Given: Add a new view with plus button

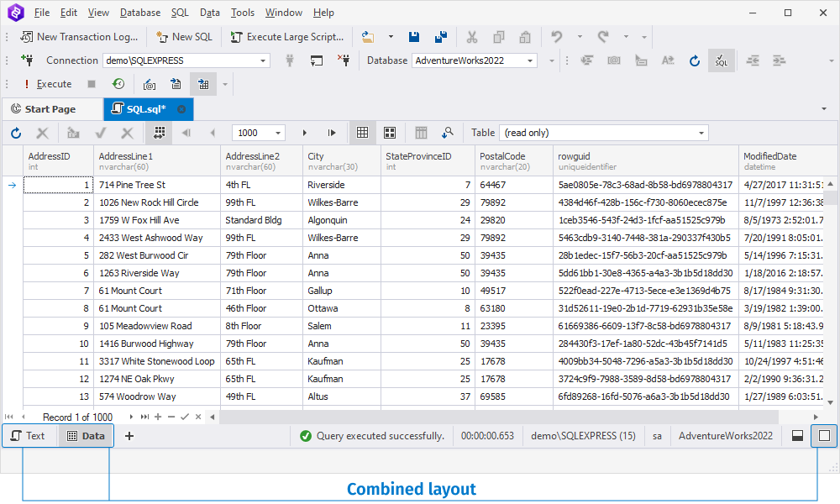Looking at the screenshot, I should point(129,436).
